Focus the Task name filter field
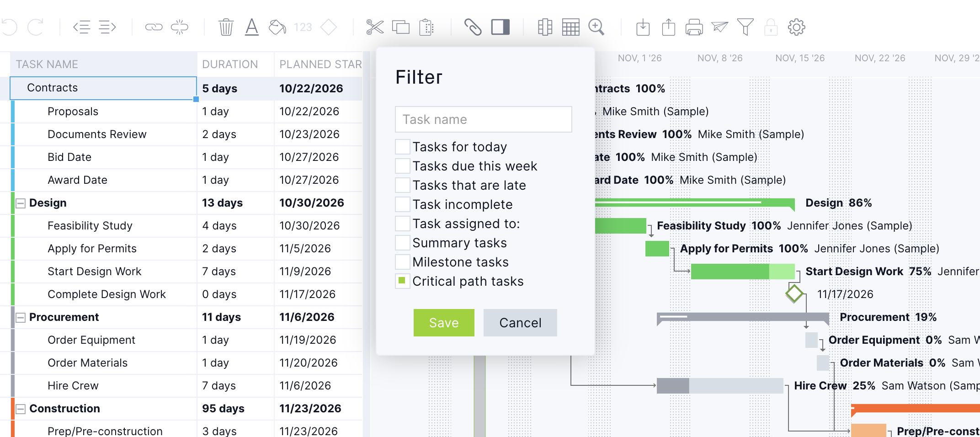The image size is (980, 437). click(484, 119)
